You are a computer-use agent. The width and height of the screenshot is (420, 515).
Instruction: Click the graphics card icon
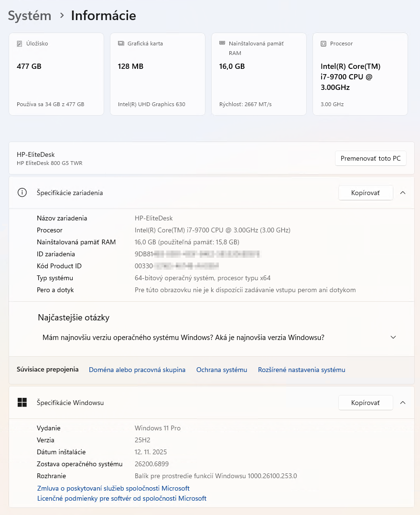tap(121, 44)
